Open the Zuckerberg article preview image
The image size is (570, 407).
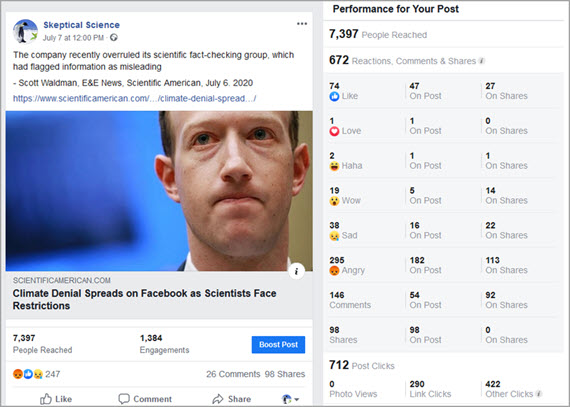[159, 191]
